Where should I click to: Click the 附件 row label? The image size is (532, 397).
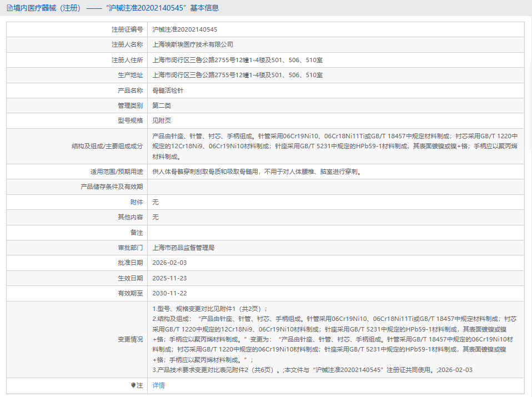(x=136, y=202)
